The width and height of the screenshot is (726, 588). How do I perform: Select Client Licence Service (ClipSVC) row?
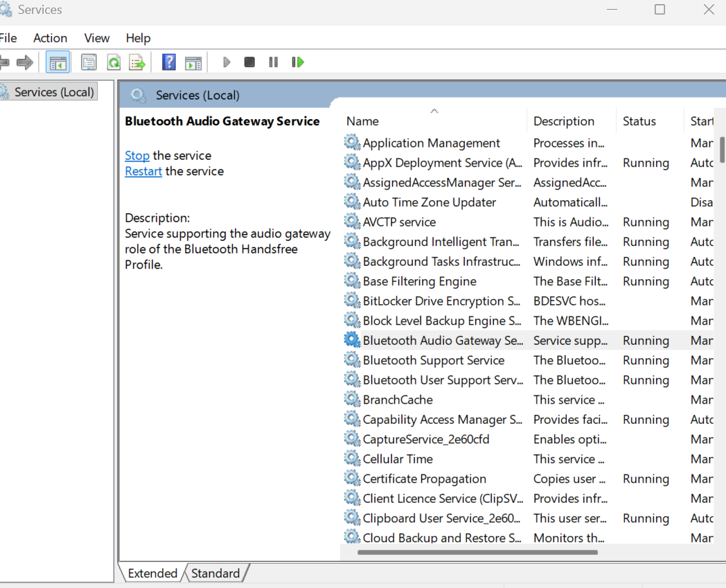(x=529, y=499)
